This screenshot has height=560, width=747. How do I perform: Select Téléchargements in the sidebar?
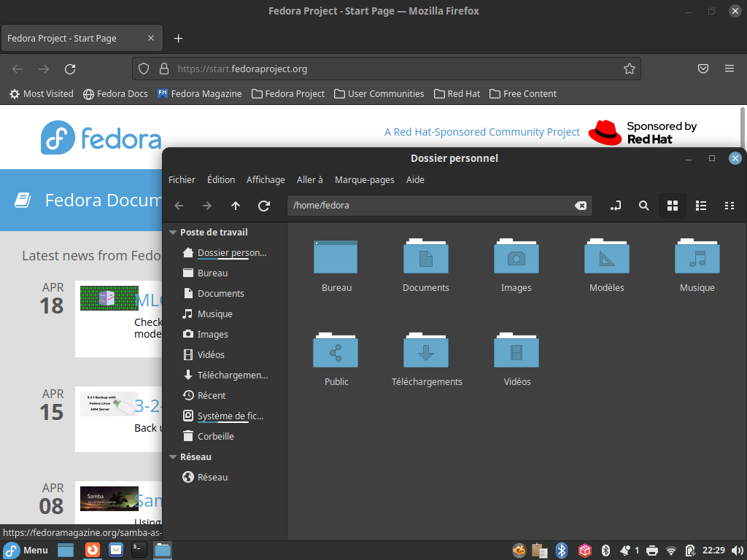pyautogui.click(x=225, y=376)
